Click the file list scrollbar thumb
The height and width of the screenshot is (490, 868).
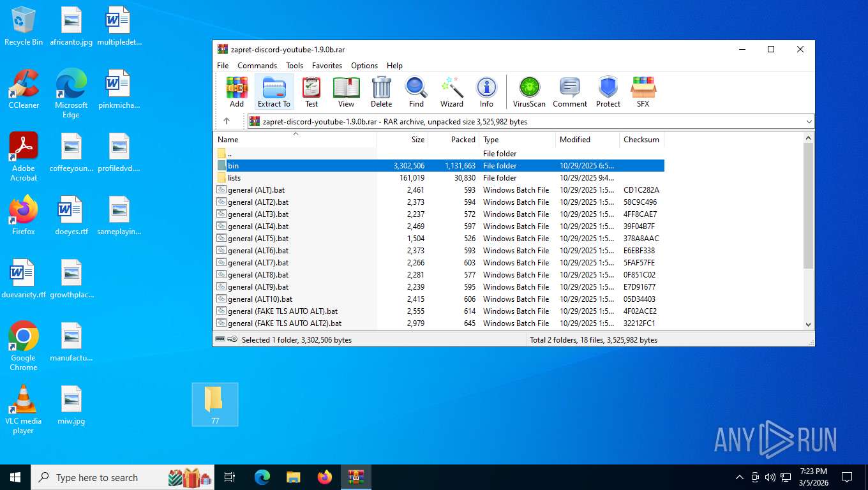point(809,206)
